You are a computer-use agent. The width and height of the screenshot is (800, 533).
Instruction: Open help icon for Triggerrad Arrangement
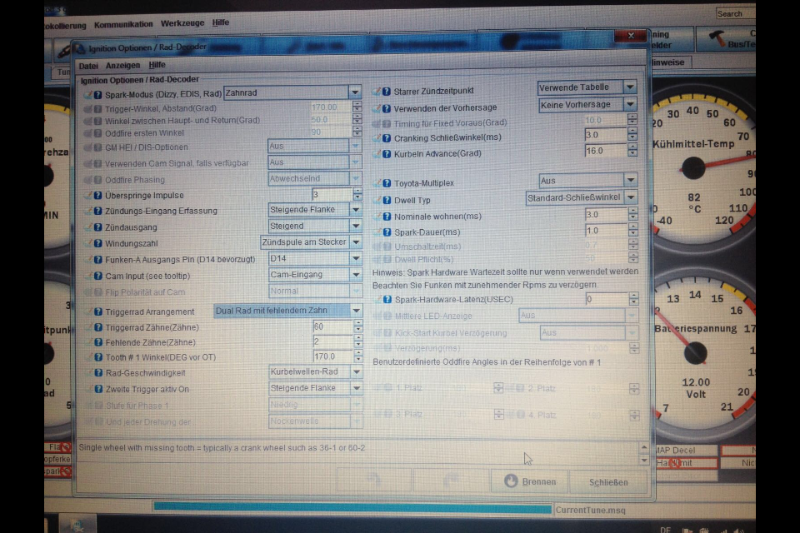[98, 311]
